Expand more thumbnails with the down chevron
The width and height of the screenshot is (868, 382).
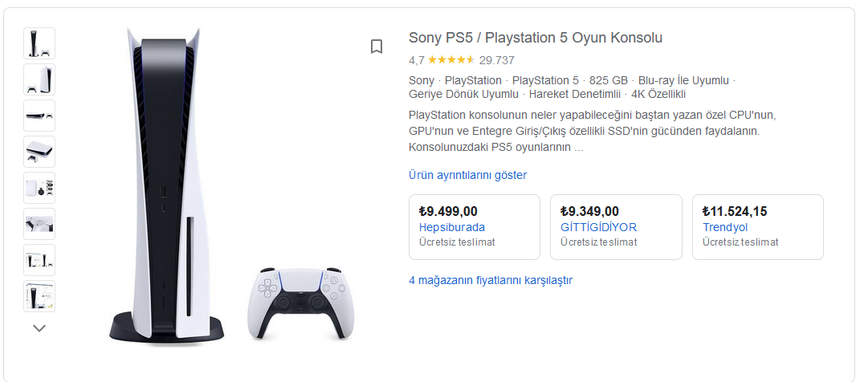39,327
